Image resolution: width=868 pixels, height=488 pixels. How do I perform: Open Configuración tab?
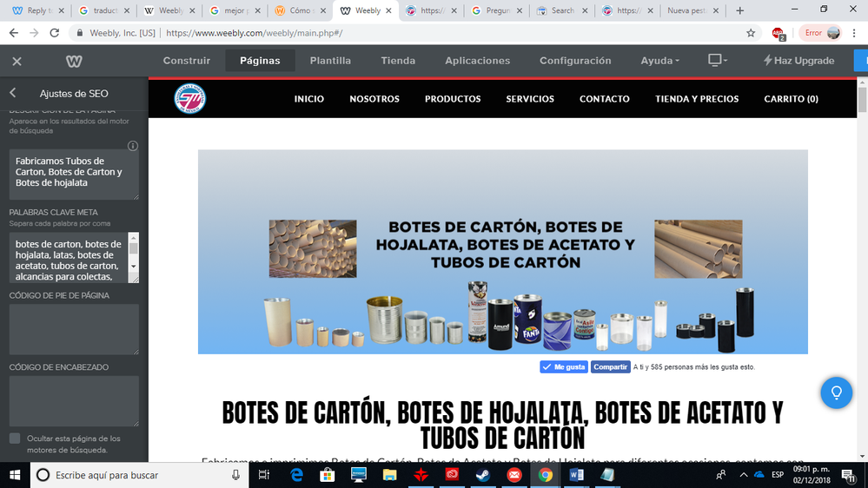(x=575, y=60)
